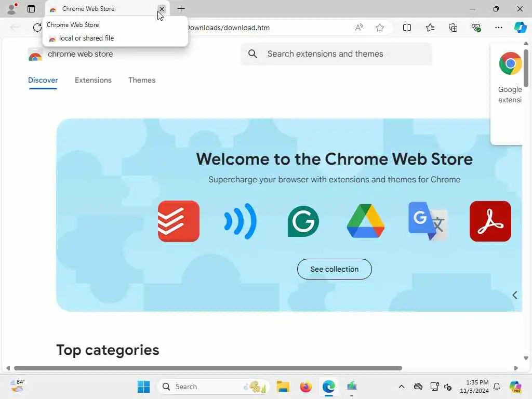Click the See collection button

335,269
